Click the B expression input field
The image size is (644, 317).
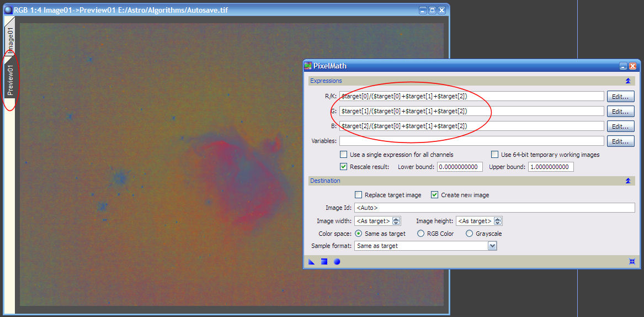[471, 126]
